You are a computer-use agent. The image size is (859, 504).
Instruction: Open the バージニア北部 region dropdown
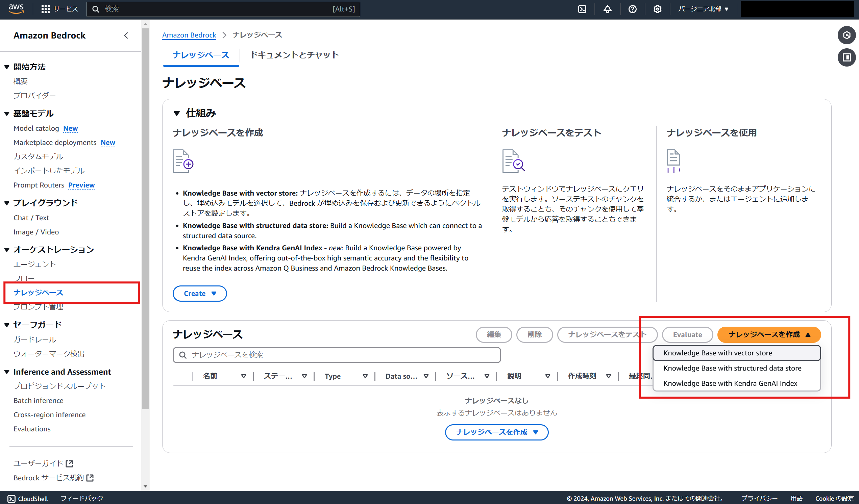click(703, 9)
